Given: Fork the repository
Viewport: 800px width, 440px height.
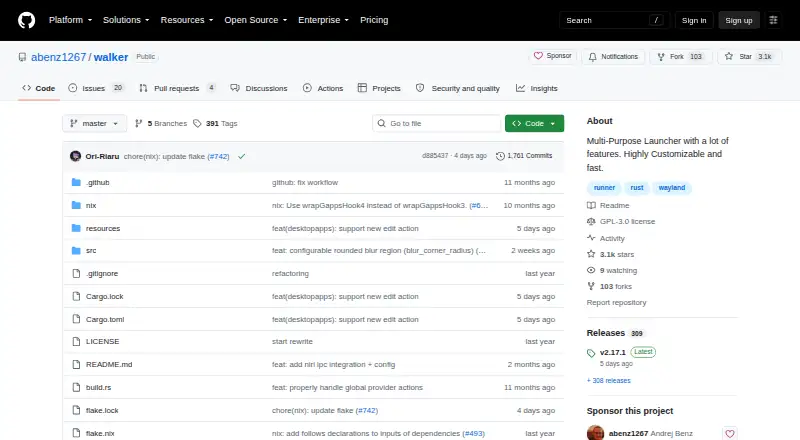Looking at the screenshot, I should pos(680,57).
